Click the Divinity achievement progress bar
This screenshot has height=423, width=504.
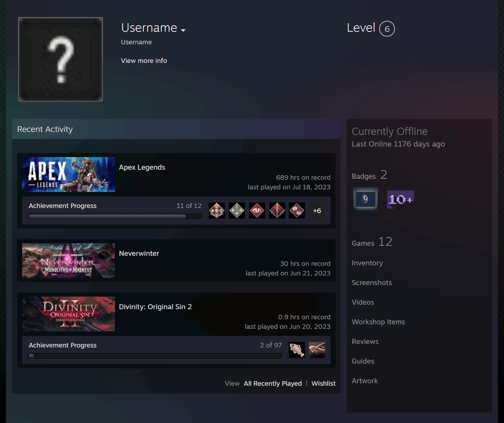coord(155,356)
